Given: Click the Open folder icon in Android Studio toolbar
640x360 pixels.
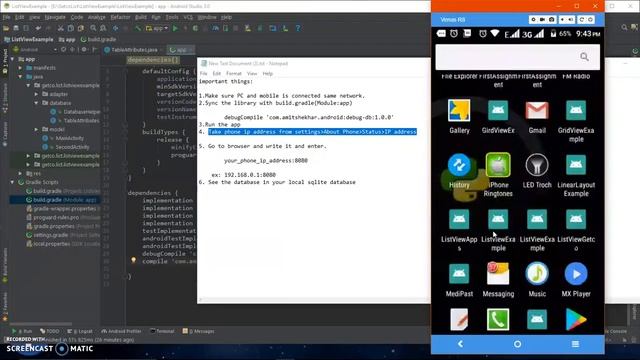Looking at the screenshot, I should click(6, 28).
